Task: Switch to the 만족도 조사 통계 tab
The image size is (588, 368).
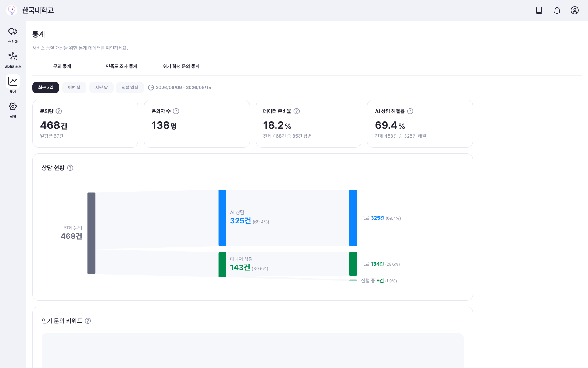Action: click(122, 67)
